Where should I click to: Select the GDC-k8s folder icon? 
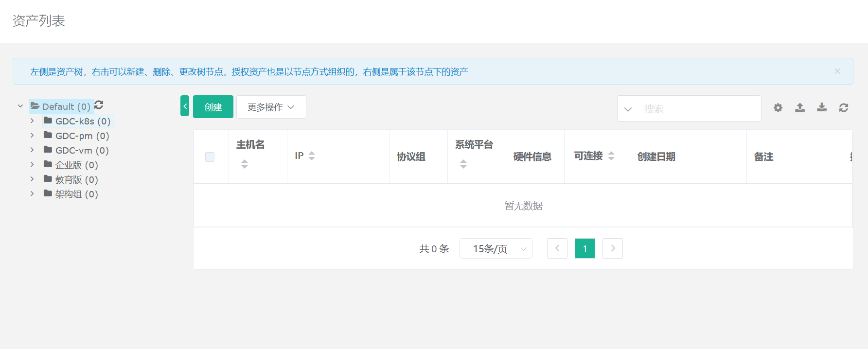[48, 121]
